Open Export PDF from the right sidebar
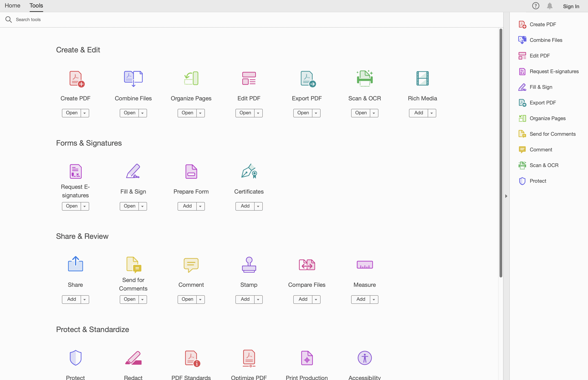This screenshot has height=380, width=588. [537, 103]
